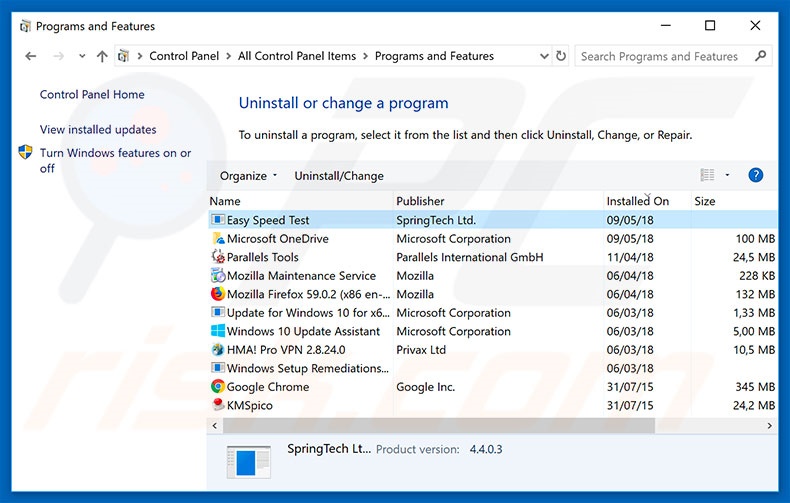Screen dimensions: 790x503
Task: Click the KMSpico program icon
Action: tap(218, 405)
